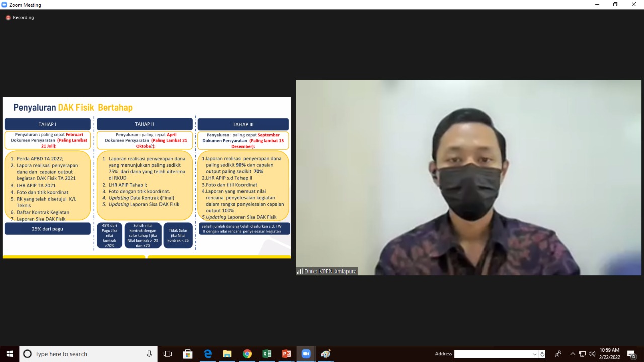
Task: Open the network status tray icon
Action: (582, 354)
